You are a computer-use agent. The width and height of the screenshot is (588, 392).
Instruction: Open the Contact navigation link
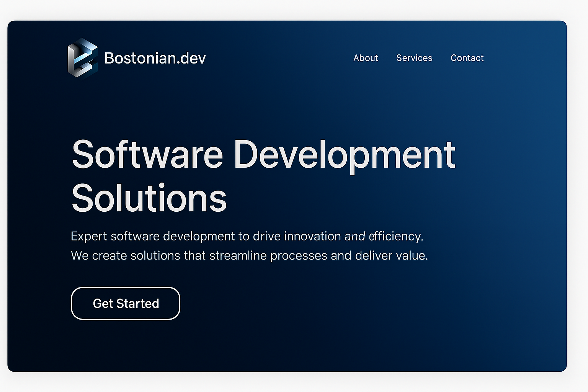point(467,58)
